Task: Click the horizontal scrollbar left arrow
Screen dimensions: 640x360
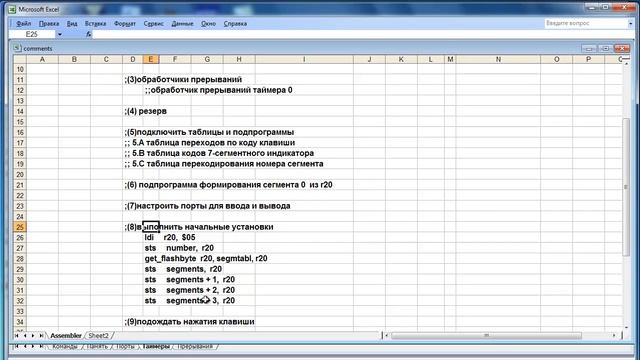Action: click(x=387, y=336)
